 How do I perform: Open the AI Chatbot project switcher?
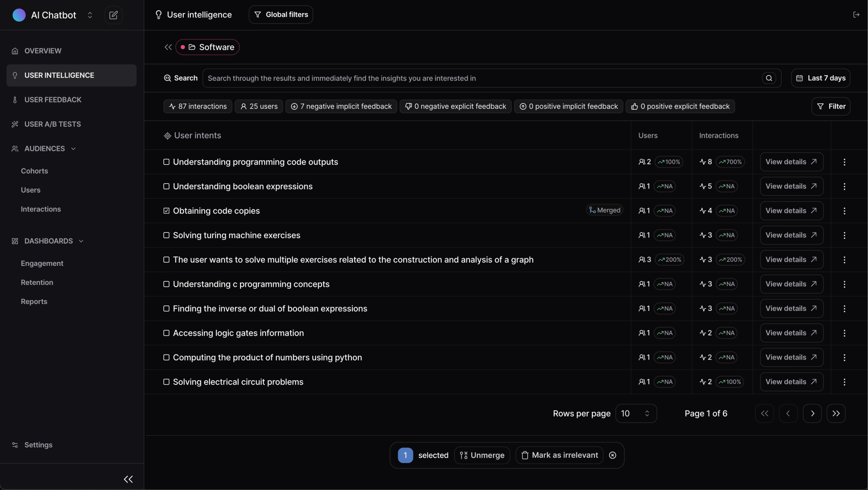tap(90, 15)
